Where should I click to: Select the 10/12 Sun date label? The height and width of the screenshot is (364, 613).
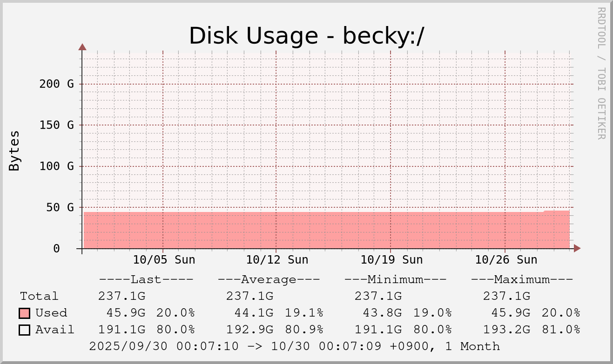[x=277, y=260]
